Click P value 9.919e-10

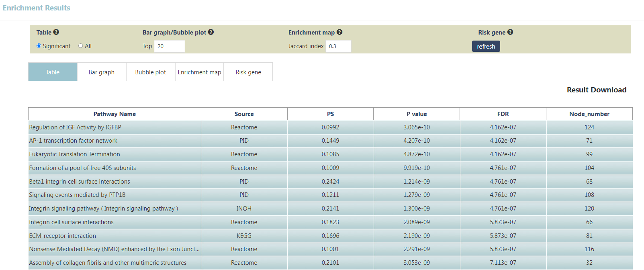[417, 168]
